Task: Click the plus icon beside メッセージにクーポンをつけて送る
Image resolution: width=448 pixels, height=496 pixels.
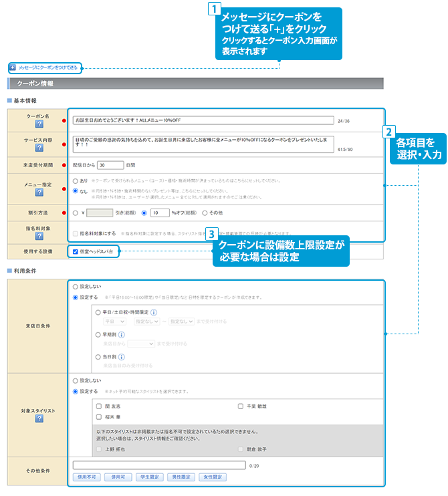Action: click(x=13, y=68)
